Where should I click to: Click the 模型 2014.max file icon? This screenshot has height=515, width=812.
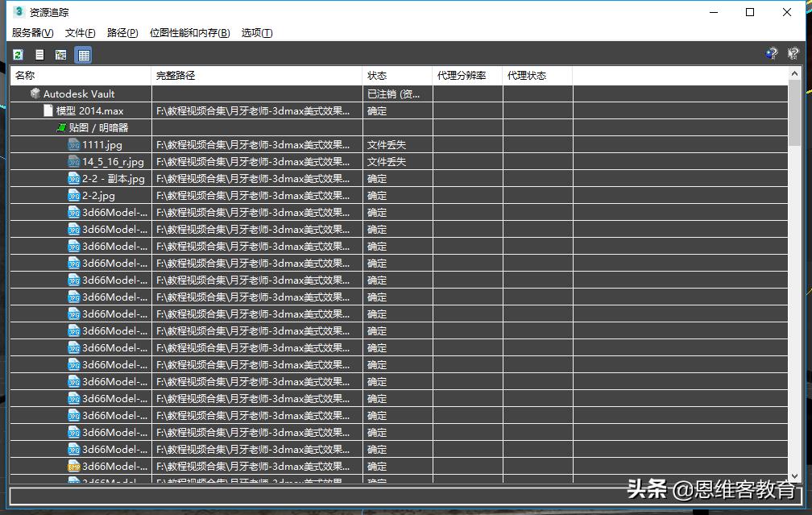[48, 110]
